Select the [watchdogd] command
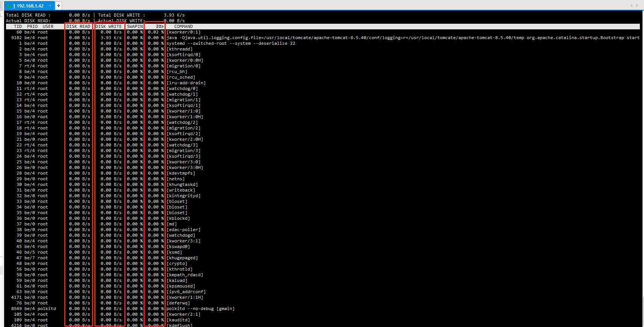 [181, 235]
